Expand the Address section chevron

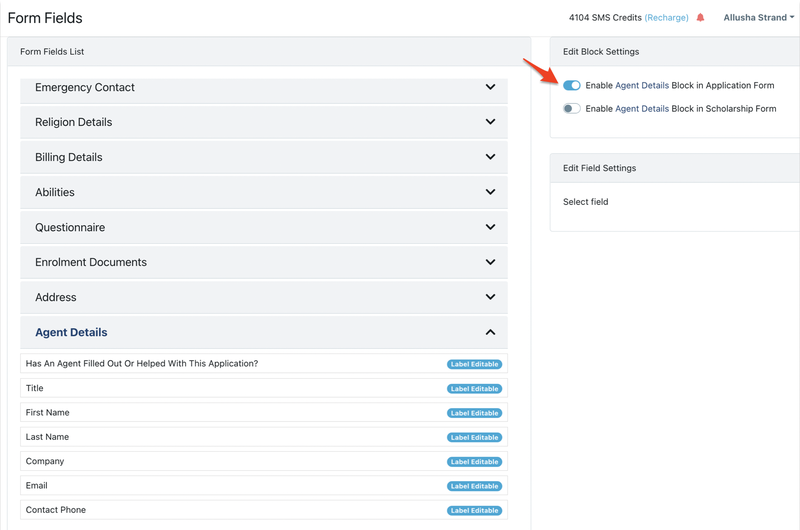coord(490,297)
